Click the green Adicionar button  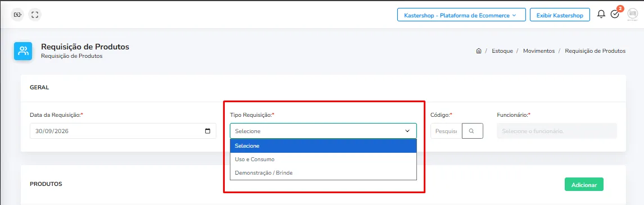(x=584, y=184)
